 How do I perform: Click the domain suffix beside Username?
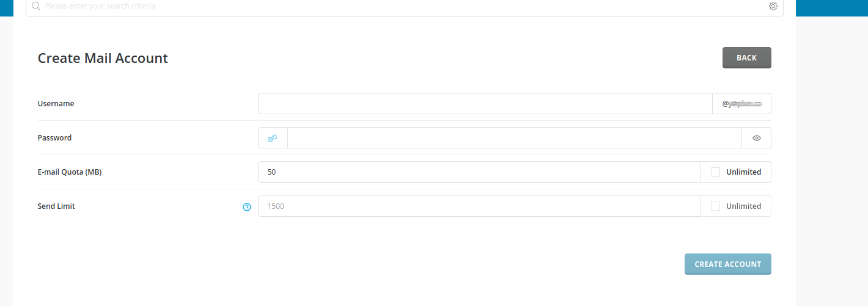741,104
